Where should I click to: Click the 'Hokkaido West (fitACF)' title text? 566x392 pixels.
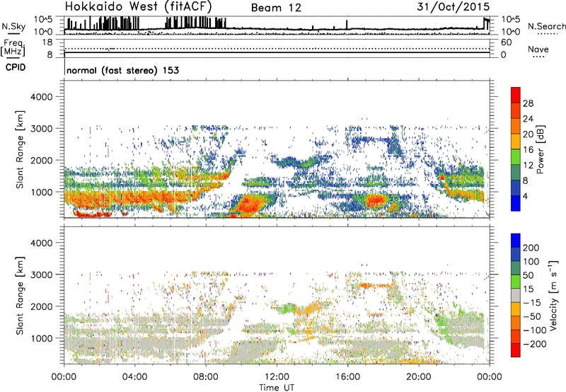click(138, 6)
